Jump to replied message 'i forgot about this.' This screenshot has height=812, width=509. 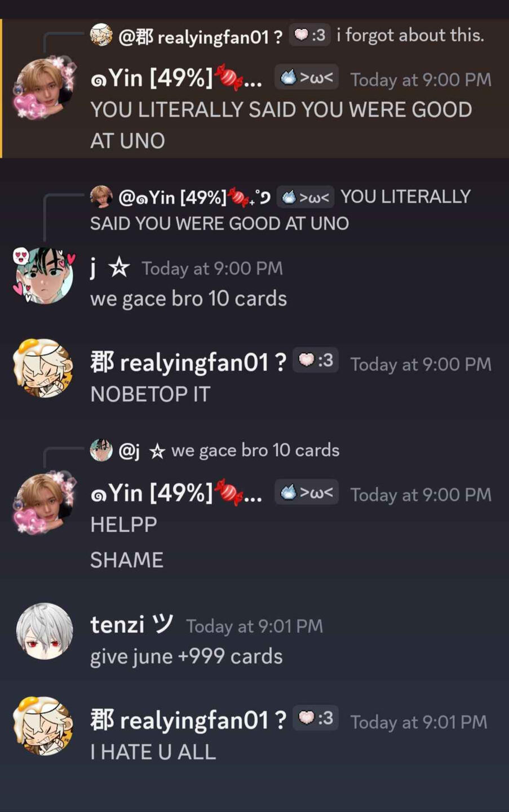click(410, 36)
